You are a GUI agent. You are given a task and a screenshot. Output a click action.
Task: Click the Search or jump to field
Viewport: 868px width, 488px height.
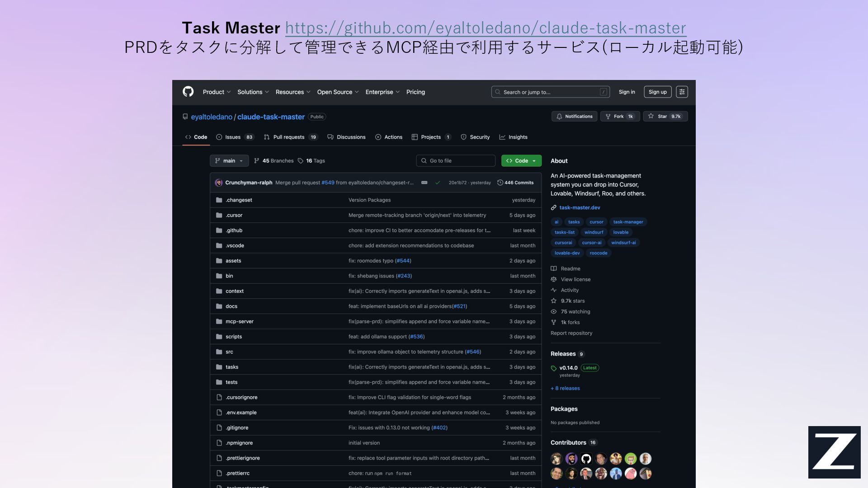[551, 92]
